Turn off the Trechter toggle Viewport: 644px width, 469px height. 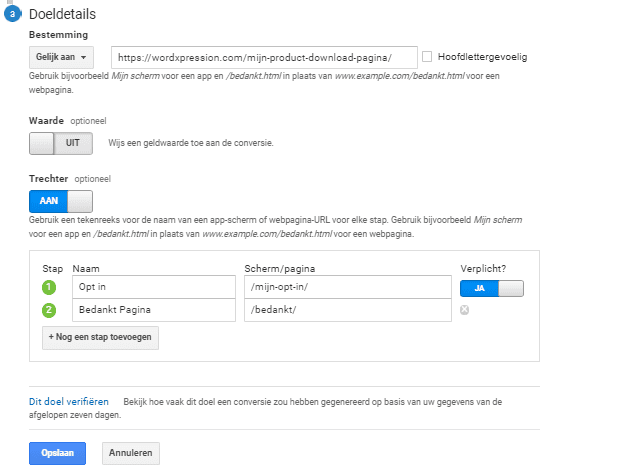click(61, 201)
